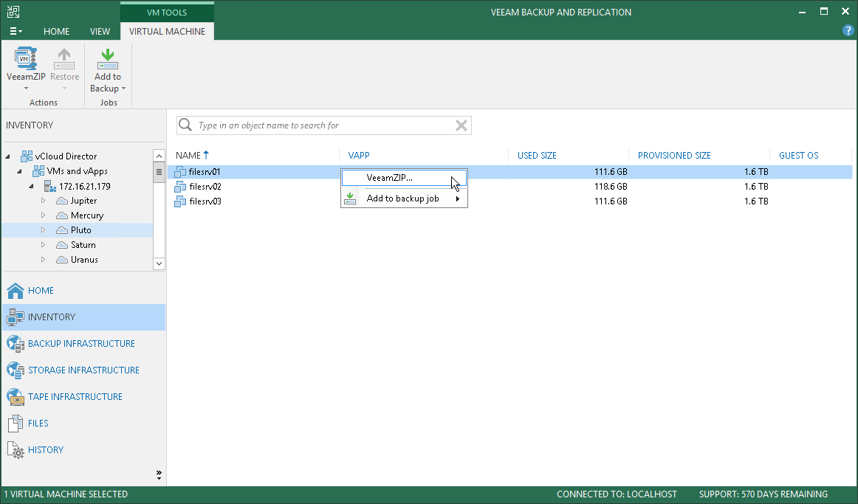858x504 pixels.
Task: Collapse the 172.16.21.179 tree node
Action: pyautogui.click(x=31, y=187)
